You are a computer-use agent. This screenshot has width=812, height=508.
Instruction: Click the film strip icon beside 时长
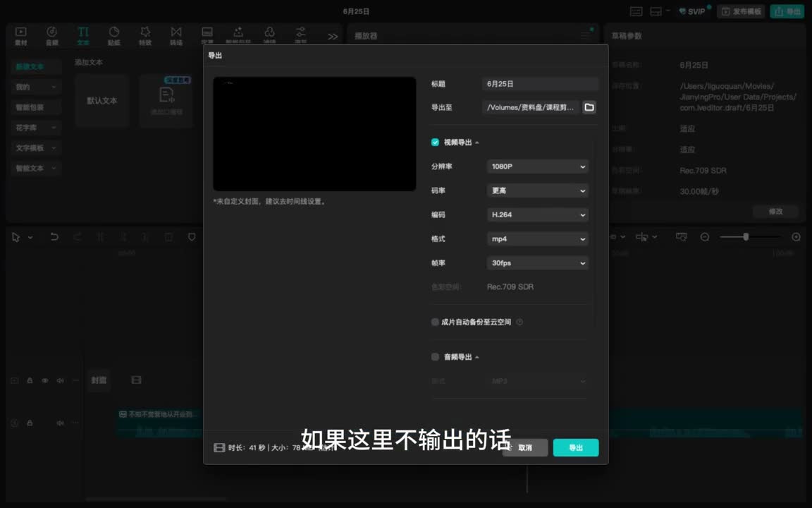pos(219,447)
